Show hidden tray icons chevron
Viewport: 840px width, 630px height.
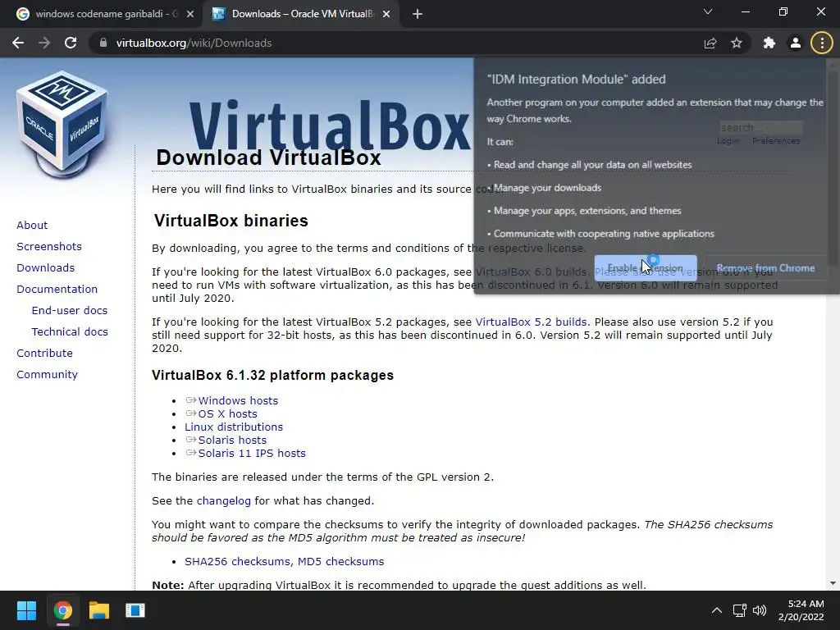click(x=716, y=610)
